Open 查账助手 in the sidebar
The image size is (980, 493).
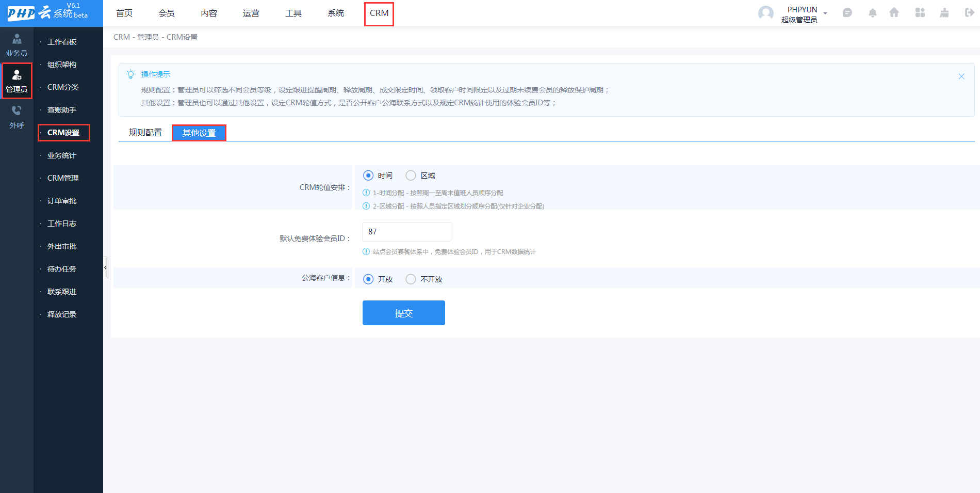(62, 110)
